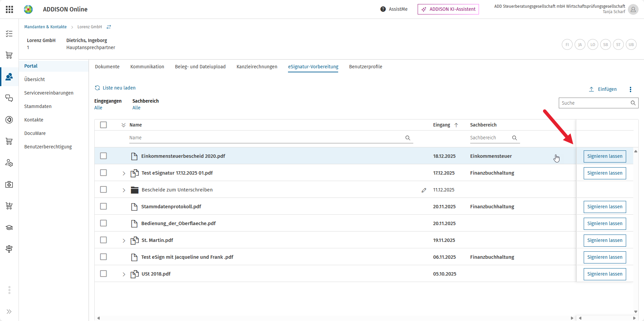Check the Einkommensteuerbescheid 2020.pdf row checkbox
This screenshot has width=644, height=321.
click(x=103, y=156)
